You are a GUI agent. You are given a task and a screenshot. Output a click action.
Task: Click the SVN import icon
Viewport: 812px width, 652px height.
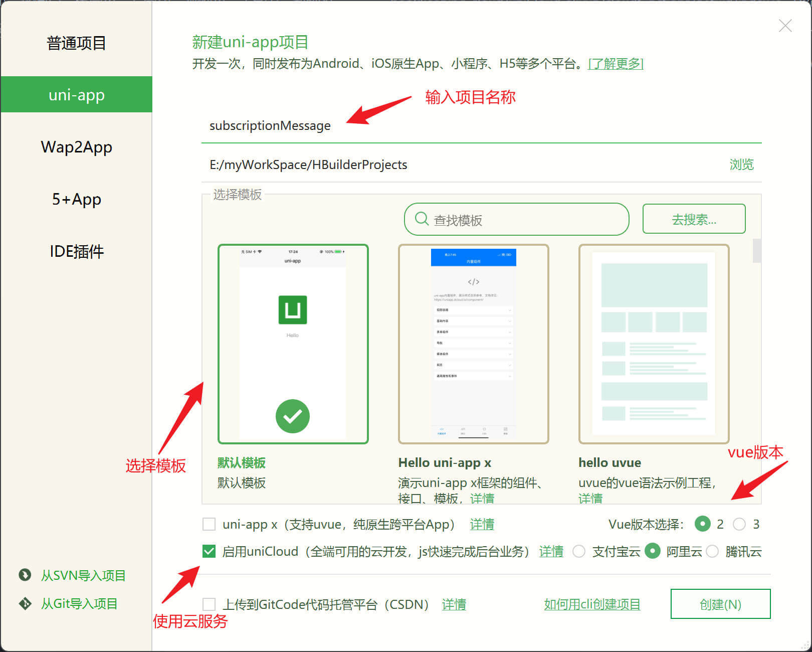[x=25, y=575]
